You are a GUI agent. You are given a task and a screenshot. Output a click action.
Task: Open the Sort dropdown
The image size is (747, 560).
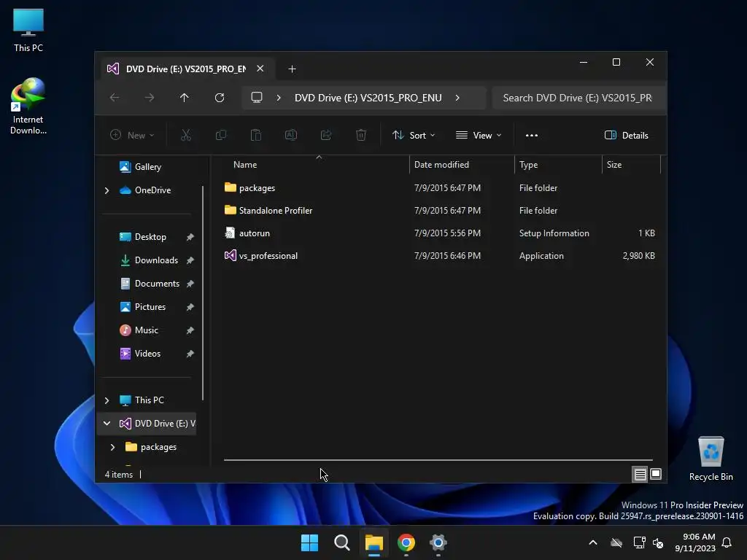pos(414,135)
